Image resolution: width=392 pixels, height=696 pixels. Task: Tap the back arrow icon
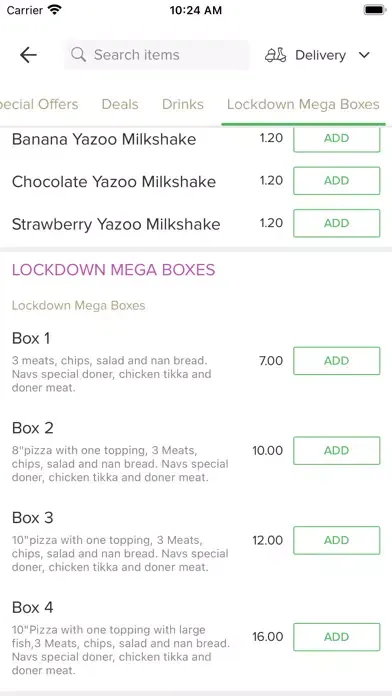28,55
